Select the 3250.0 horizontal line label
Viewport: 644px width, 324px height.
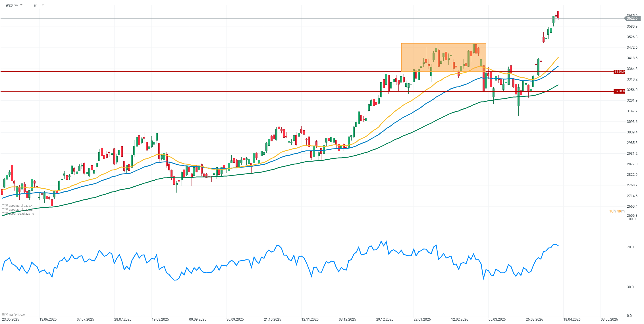click(619, 91)
